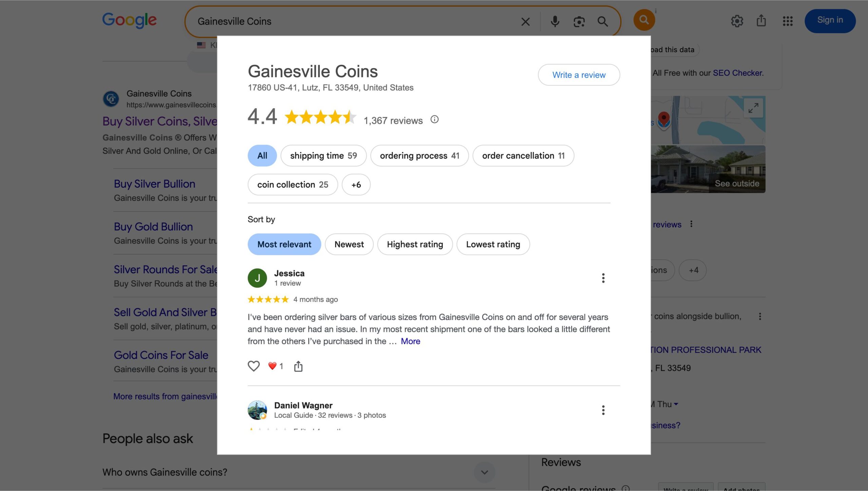Open rating info icon beside 1,367 reviews
The height and width of the screenshot is (491, 868).
(x=434, y=119)
